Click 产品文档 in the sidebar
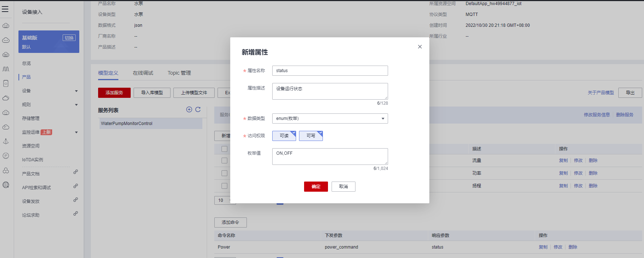644x258 pixels. pyautogui.click(x=31, y=174)
